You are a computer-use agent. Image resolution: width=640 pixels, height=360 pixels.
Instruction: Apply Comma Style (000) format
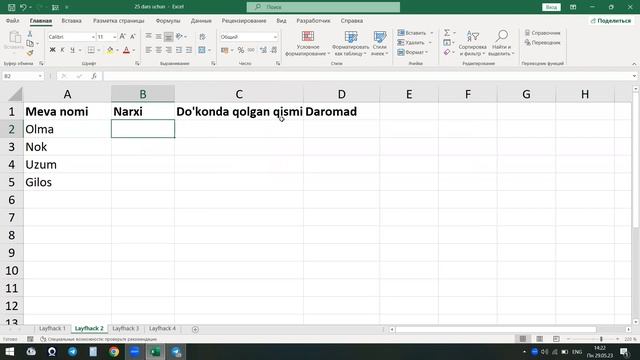251,50
